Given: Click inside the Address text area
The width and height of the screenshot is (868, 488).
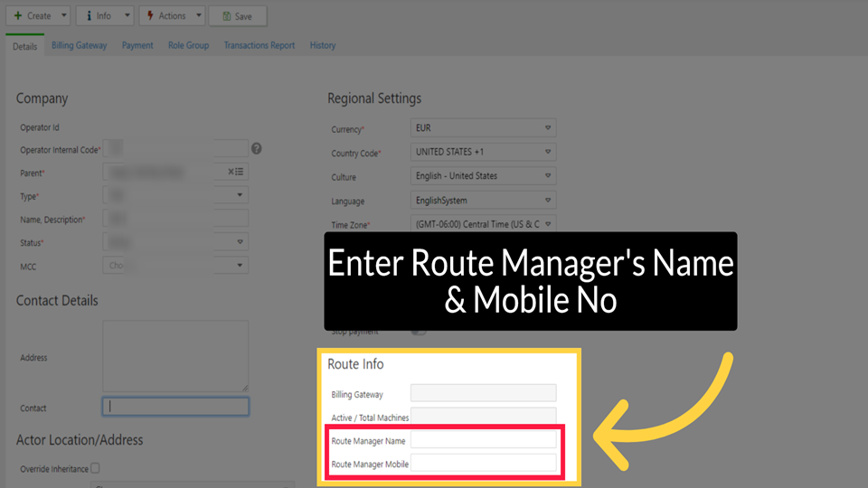Looking at the screenshot, I should (x=175, y=356).
